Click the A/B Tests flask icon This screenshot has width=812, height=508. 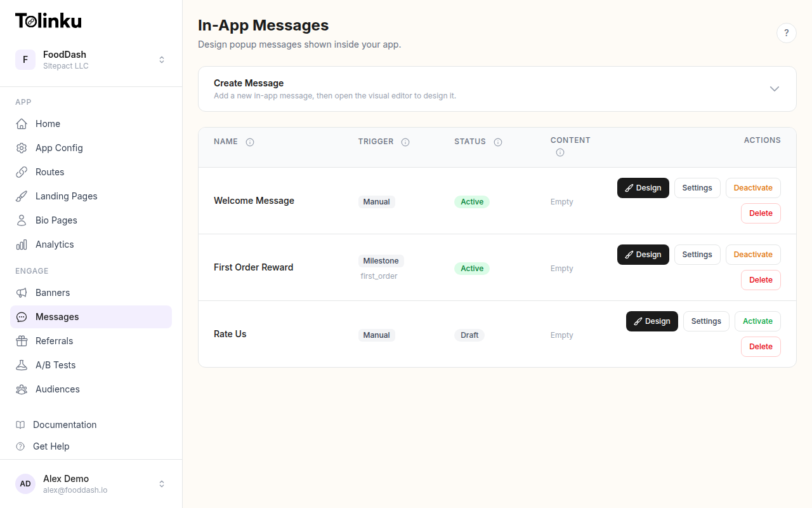(22, 364)
